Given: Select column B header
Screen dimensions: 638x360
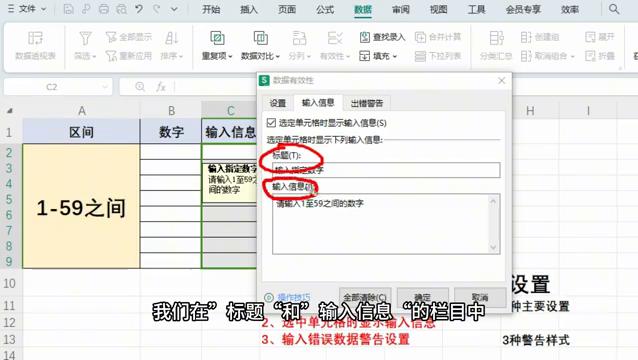Looking at the screenshot, I should [171, 111].
